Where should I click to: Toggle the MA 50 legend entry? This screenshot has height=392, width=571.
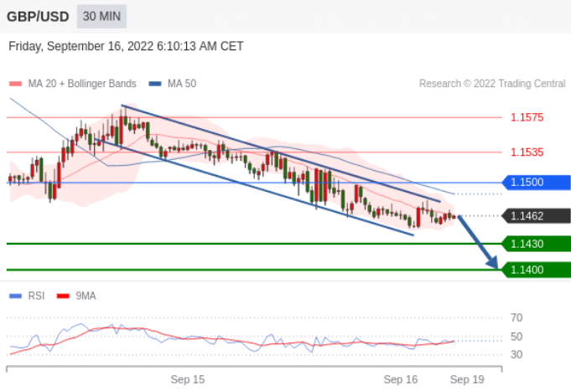(173, 84)
